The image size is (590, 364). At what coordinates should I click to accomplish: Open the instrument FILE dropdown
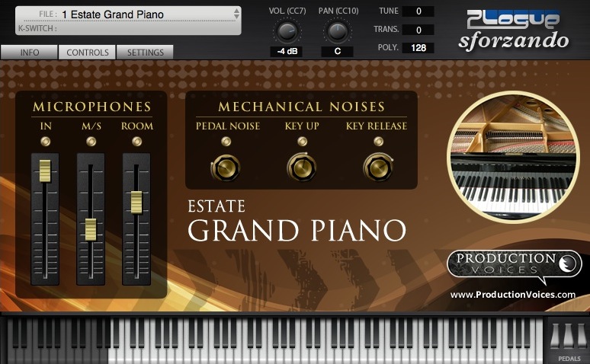coord(128,14)
